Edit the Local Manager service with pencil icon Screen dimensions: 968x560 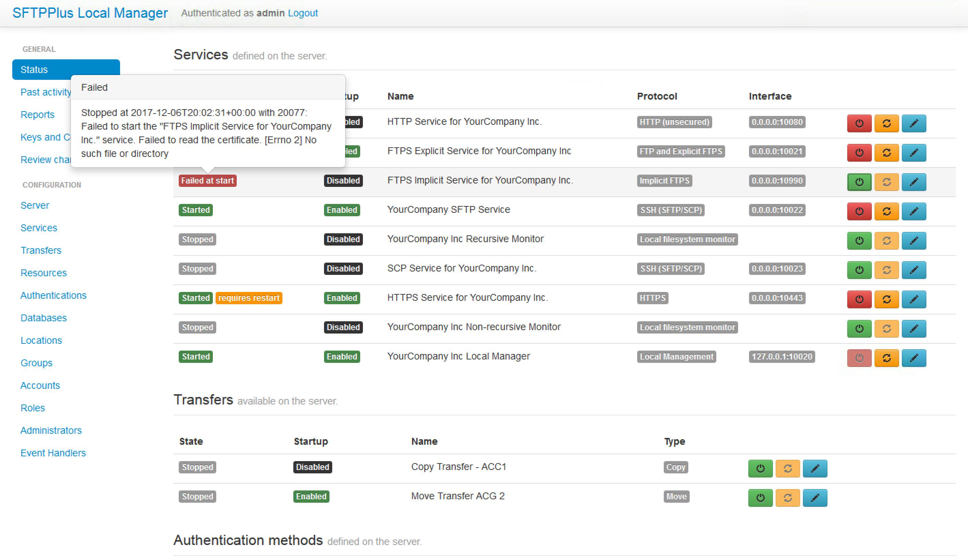(913, 358)
